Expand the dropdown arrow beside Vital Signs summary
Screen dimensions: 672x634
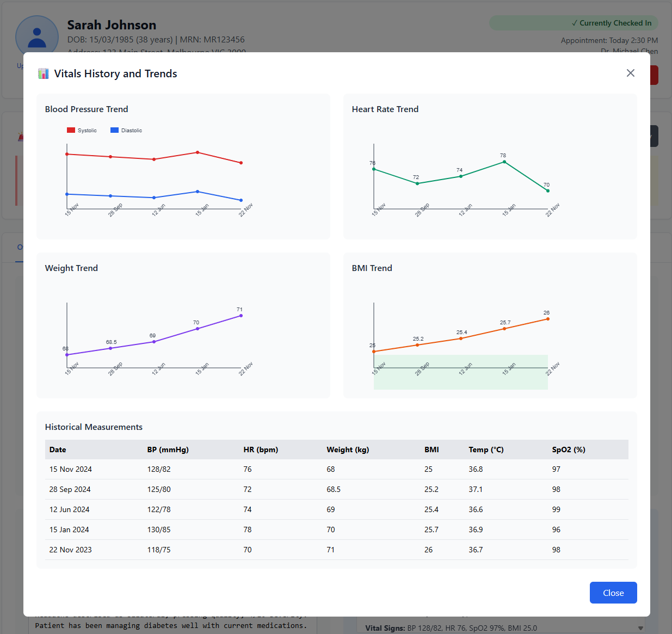(640, 628)
